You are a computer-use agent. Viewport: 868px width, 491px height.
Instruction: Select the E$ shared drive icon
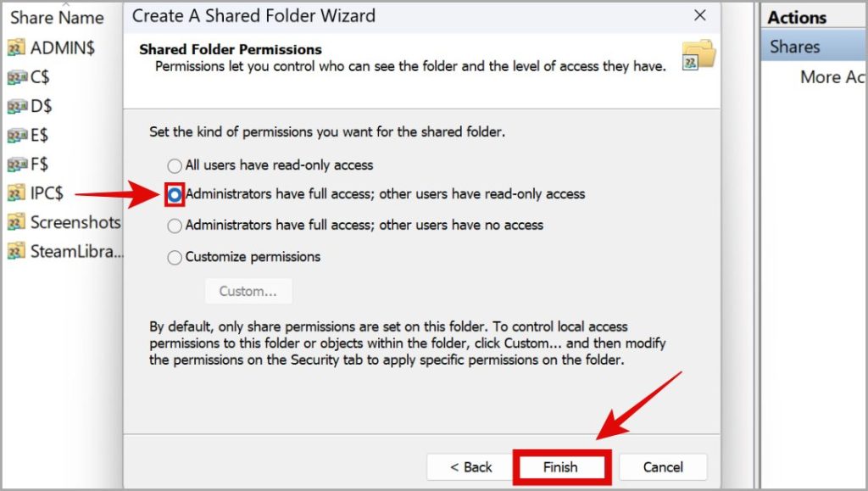tap(19, 135)
